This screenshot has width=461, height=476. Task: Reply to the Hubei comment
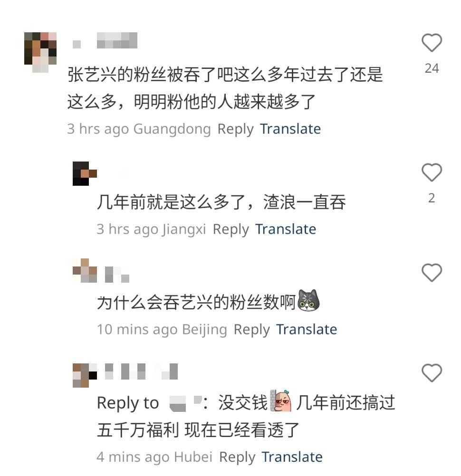click(237, 457)
